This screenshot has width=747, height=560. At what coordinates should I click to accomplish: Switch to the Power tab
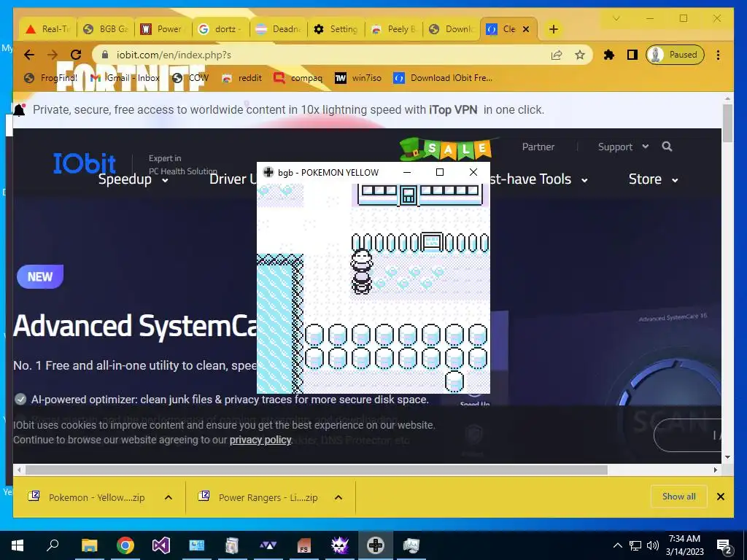pos(163,29)
